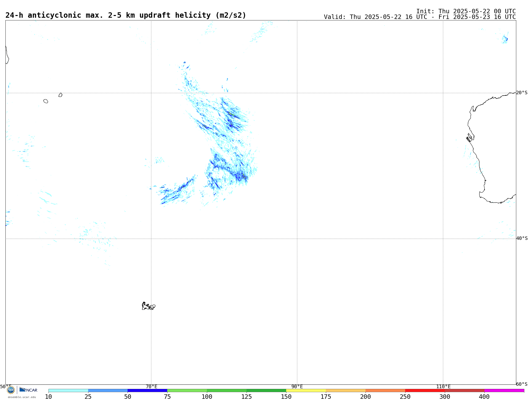The height and width of the screenshot is (400, 532).
Task: Click the orange 200-250 colorbar segment
Action: pos(385,391)
